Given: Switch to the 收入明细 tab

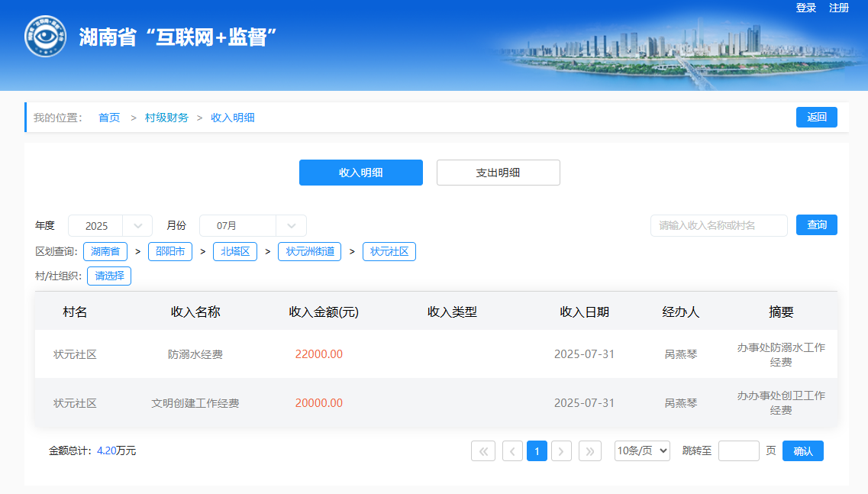Looking at the screenshot, I should click(360, 173).
